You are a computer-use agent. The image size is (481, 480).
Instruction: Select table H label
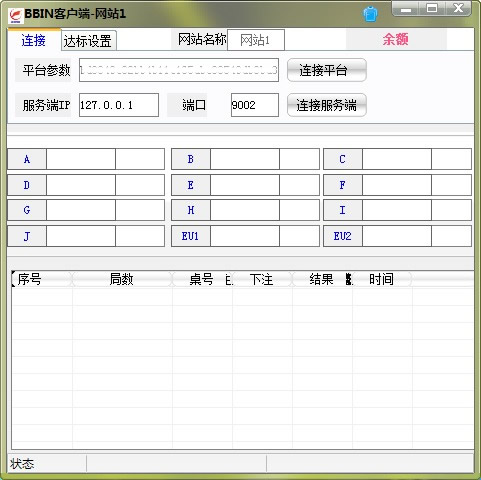pyautogui.click(x=191, y=210)
